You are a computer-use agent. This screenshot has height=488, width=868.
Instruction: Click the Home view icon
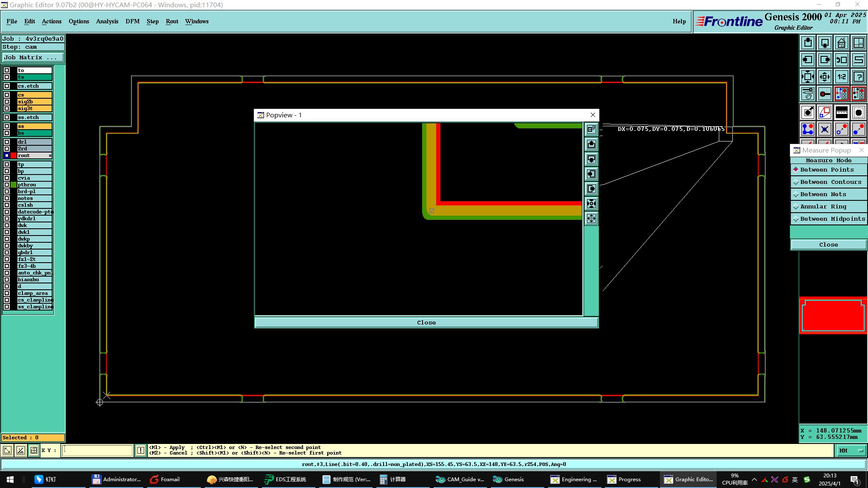841,43
